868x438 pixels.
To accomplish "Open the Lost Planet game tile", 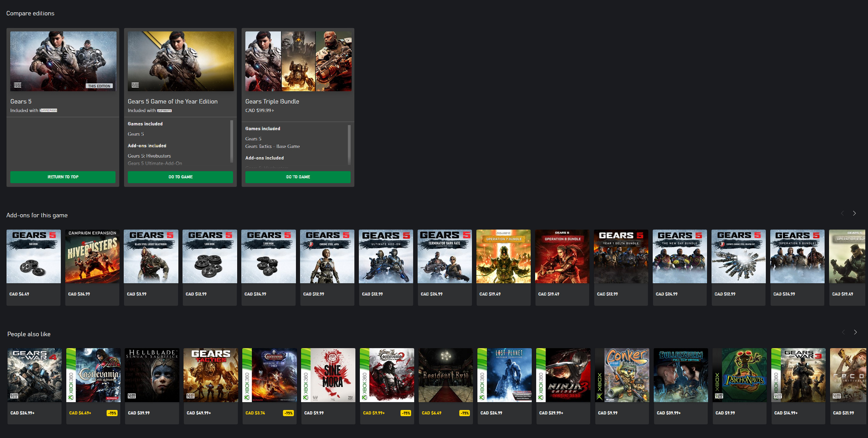I will click(x=505, y=386).
